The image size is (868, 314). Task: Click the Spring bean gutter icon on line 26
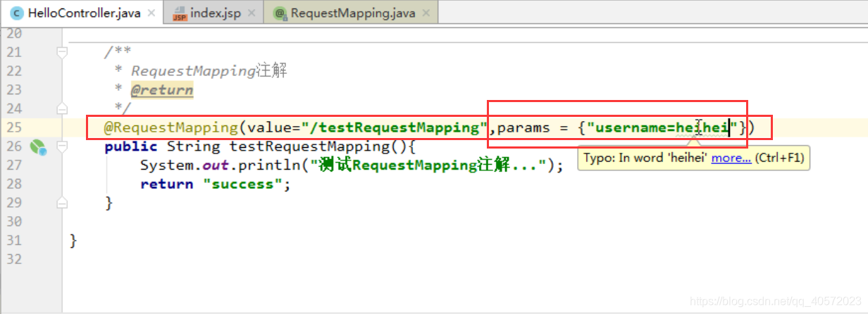click(37, 146)
